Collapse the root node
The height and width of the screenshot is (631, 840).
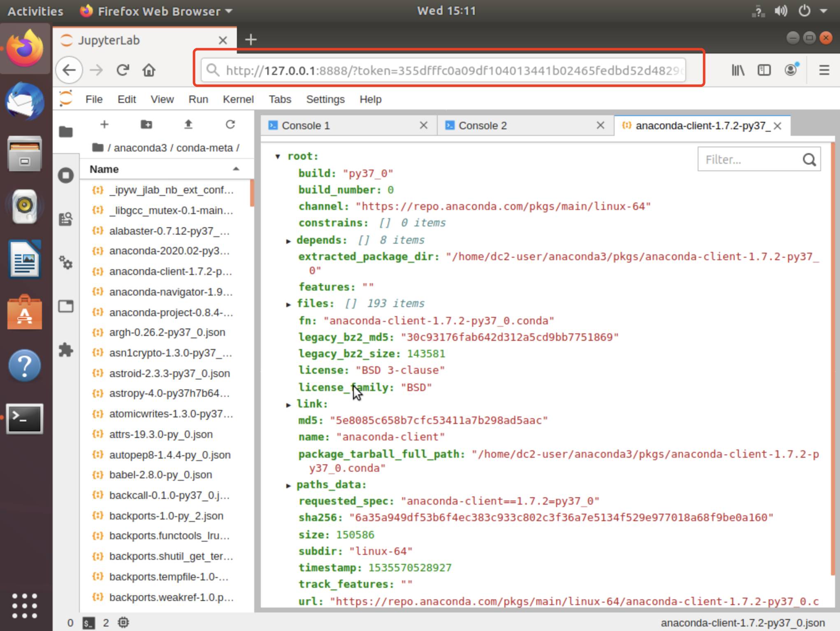pos(278,156)
